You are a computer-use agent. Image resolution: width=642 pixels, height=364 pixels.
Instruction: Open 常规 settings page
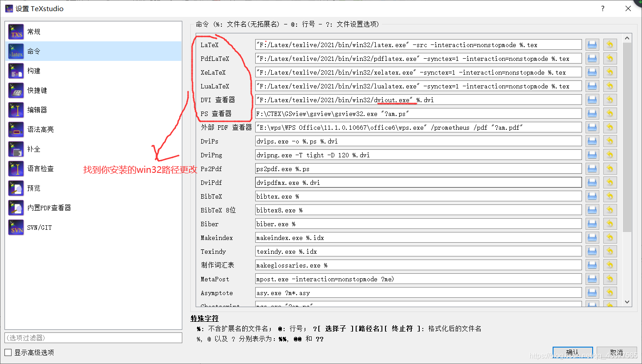[x=93, y=32]
